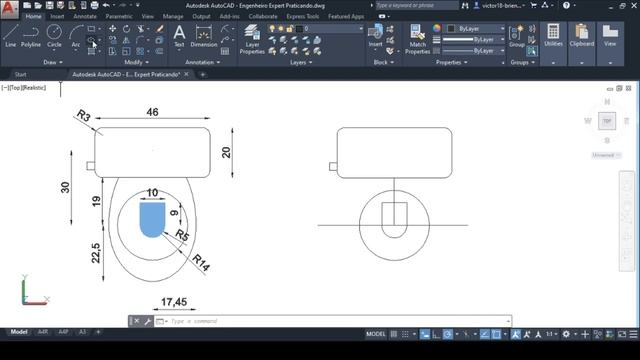Open the Insert block tool
Image resolution: width=640 pixels, height=360 pixels.
coord(375,36)
